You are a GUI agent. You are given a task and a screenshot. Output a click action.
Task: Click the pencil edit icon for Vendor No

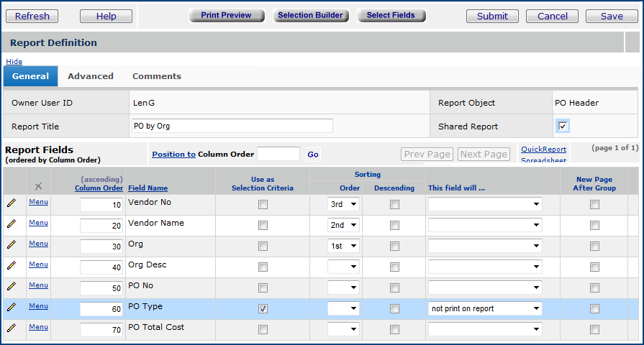tap(12, 203)
